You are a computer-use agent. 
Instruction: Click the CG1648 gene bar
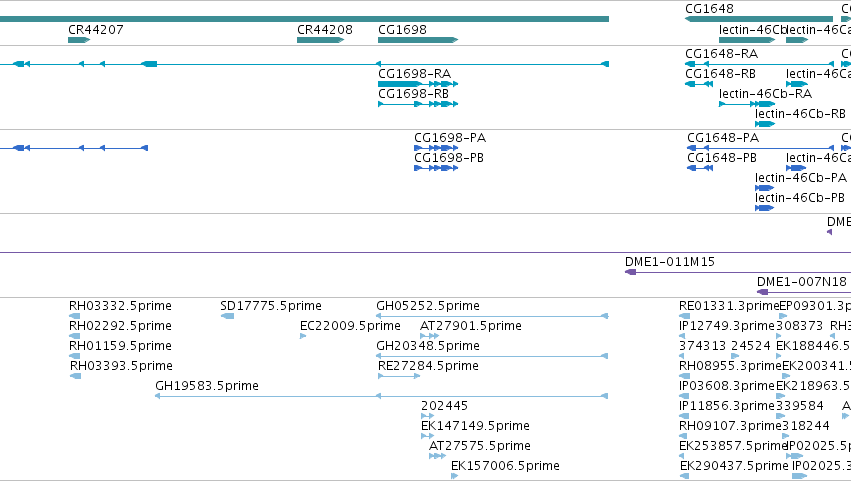tap(759, 19)
